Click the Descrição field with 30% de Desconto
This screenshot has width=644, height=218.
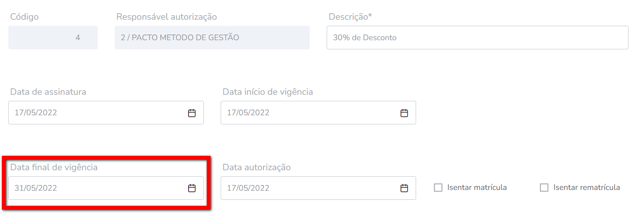point(477,38)
